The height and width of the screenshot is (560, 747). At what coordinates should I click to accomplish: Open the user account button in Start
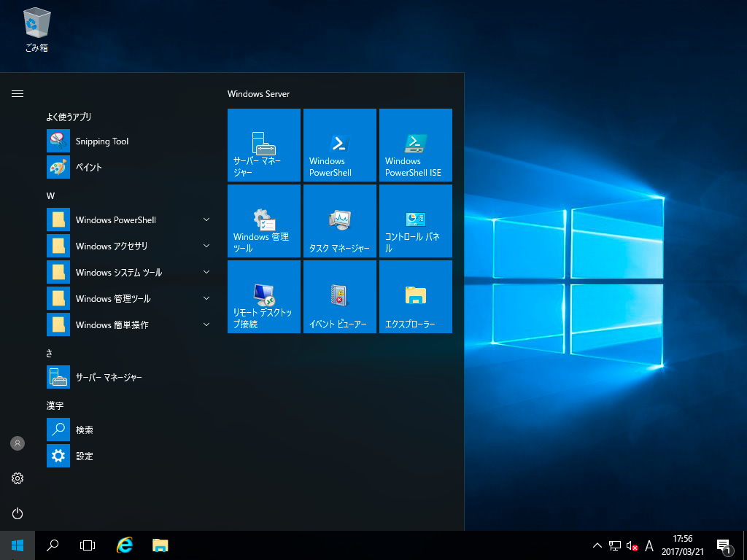click(x=18, y=443)
